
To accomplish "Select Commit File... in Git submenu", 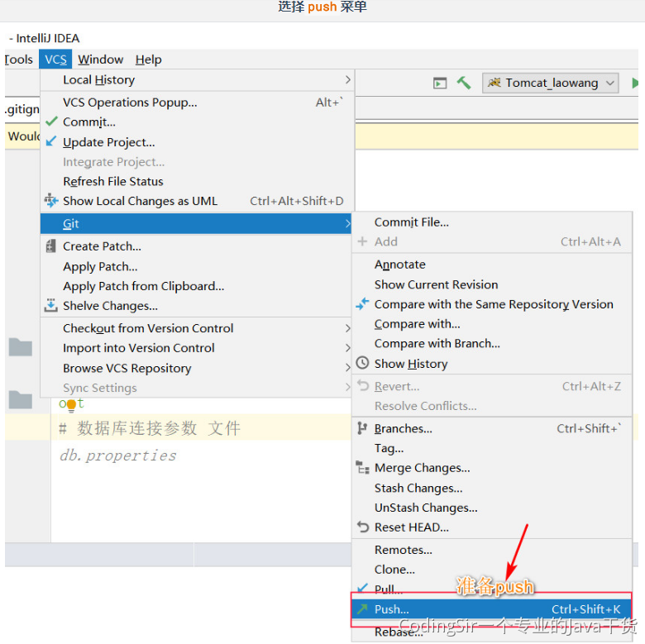I will tap(492, 222).
